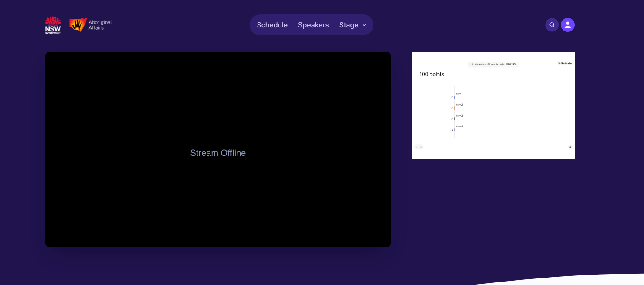Click the magnifying glass search icon
The image size is (644, 285).
click(552, 25)
